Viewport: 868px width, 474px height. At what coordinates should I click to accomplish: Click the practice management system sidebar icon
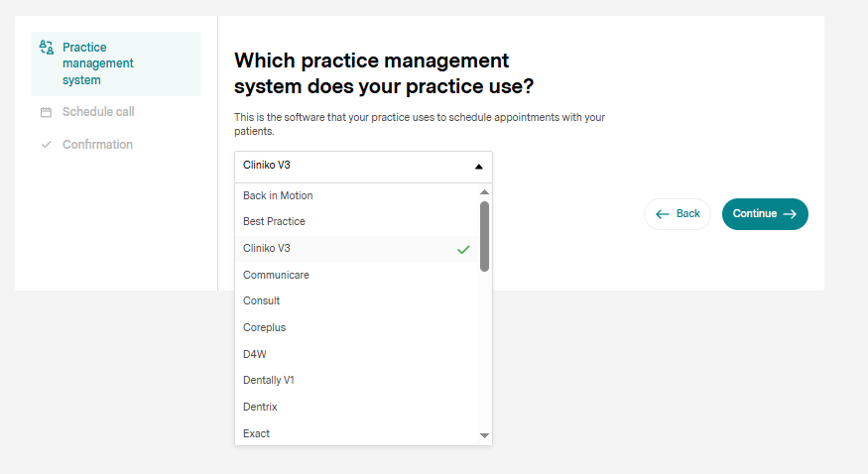click(46, 48)
